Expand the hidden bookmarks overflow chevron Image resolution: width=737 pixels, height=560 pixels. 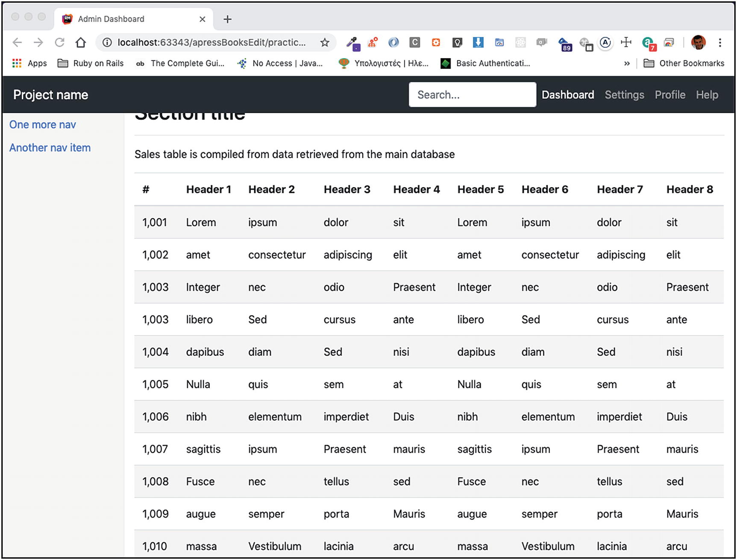point(627,63)
